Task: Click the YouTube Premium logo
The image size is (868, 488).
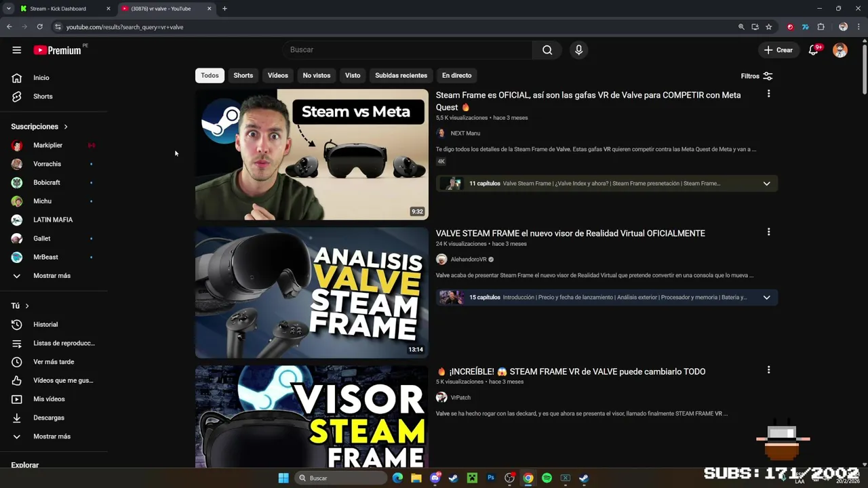Action: pos(58,50)
